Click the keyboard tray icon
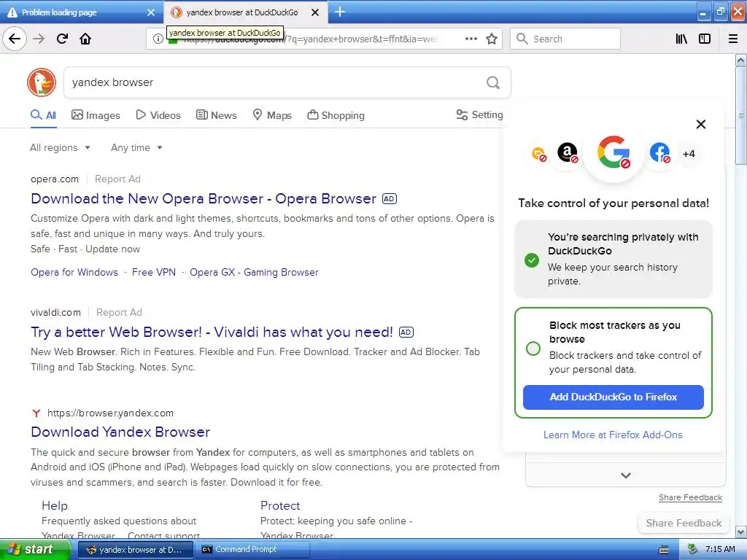This screenshot has height=560, width=747. click(664, 550)
